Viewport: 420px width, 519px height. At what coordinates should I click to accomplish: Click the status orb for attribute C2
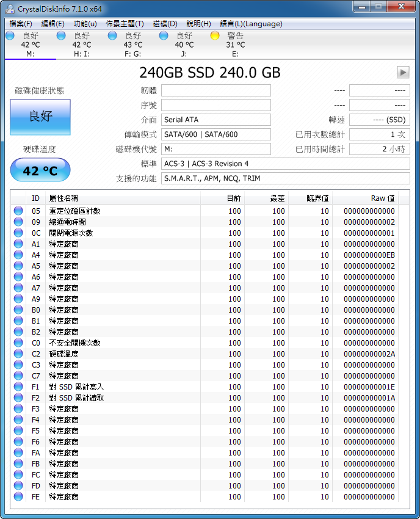coord(18,354)
